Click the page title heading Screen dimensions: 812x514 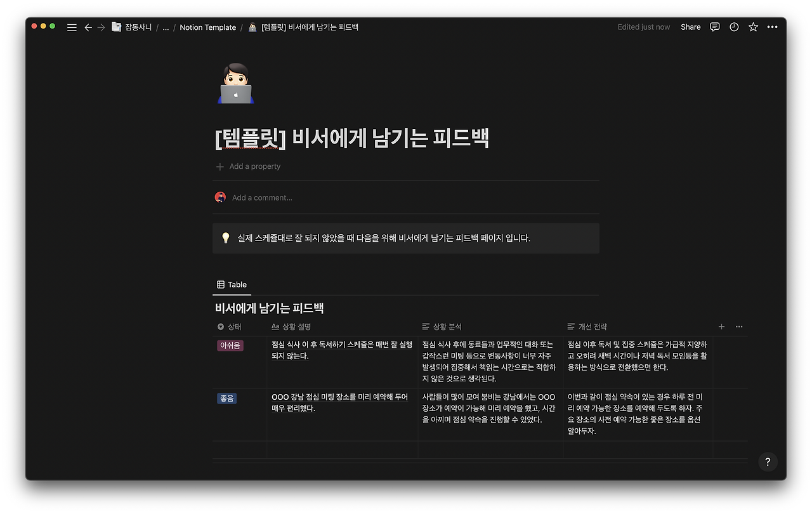tap(352, 138)
